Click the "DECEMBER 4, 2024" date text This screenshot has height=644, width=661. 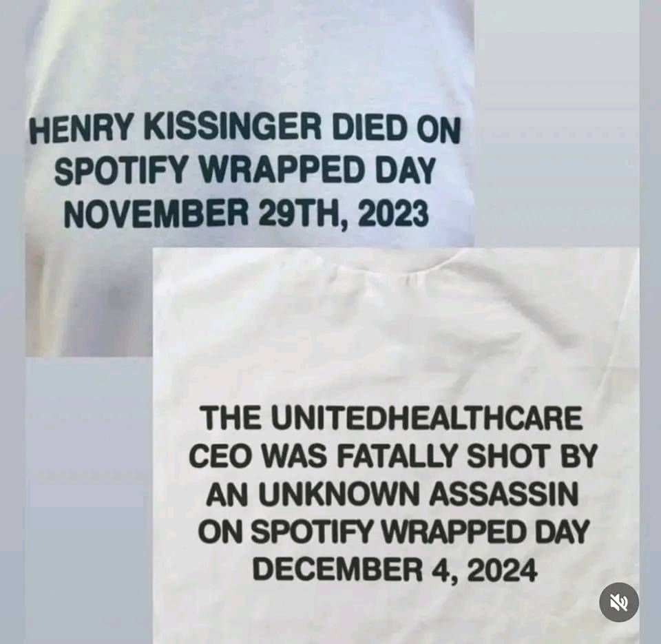tap(395, 570)
